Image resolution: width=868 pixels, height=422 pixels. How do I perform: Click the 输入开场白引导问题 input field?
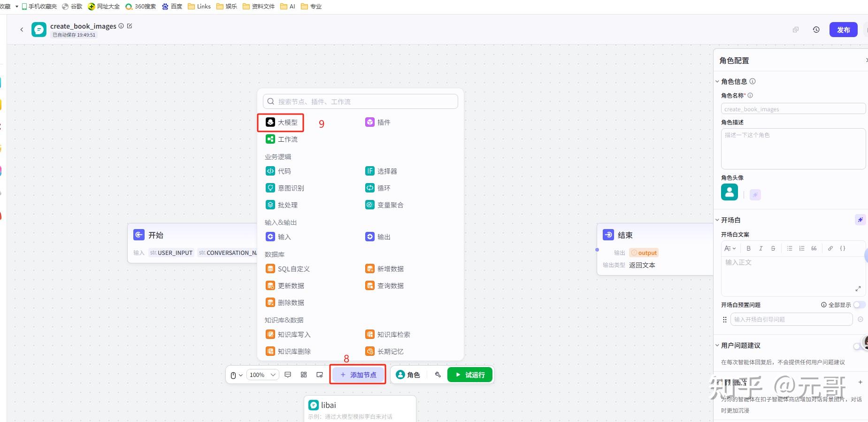click(x=791, y=319)
